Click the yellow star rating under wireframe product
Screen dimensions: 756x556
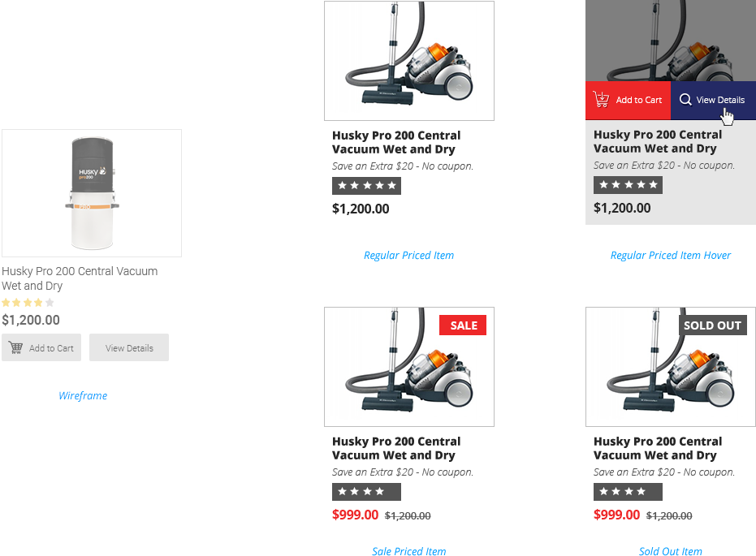tap(28, 303)
